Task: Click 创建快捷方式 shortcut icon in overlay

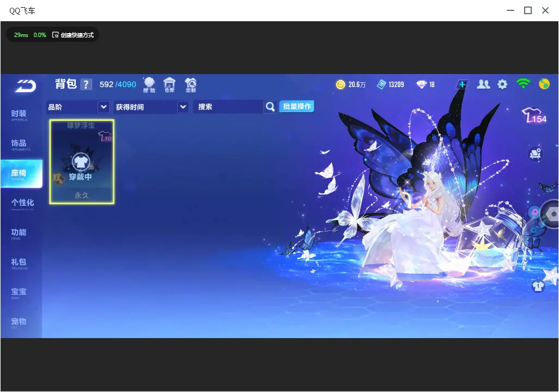Action: 55,35
